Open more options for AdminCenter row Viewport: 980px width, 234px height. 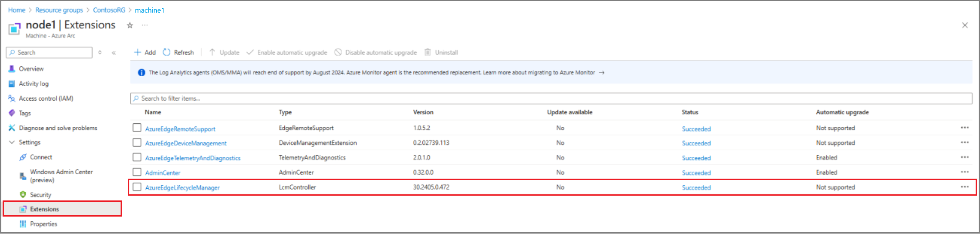pyautogui.click(x=965, y=172)
